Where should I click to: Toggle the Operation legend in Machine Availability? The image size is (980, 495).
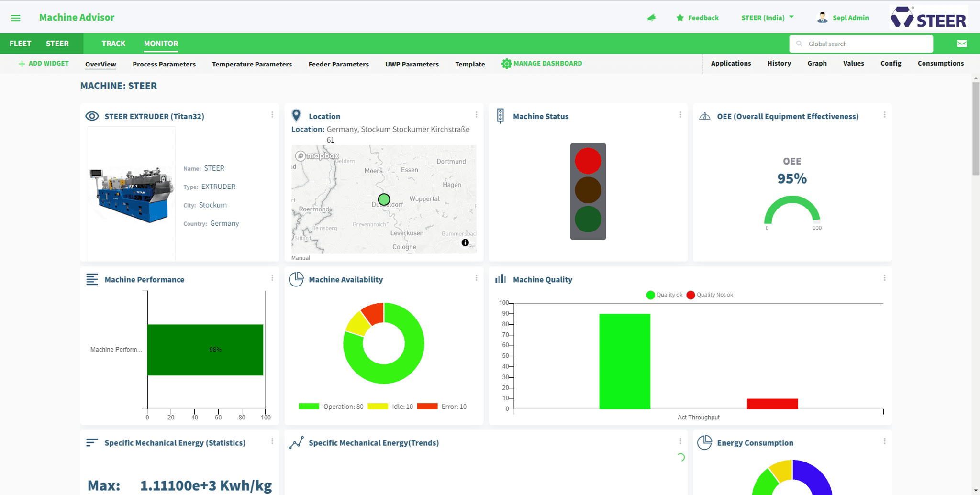(x=331, y=407)
